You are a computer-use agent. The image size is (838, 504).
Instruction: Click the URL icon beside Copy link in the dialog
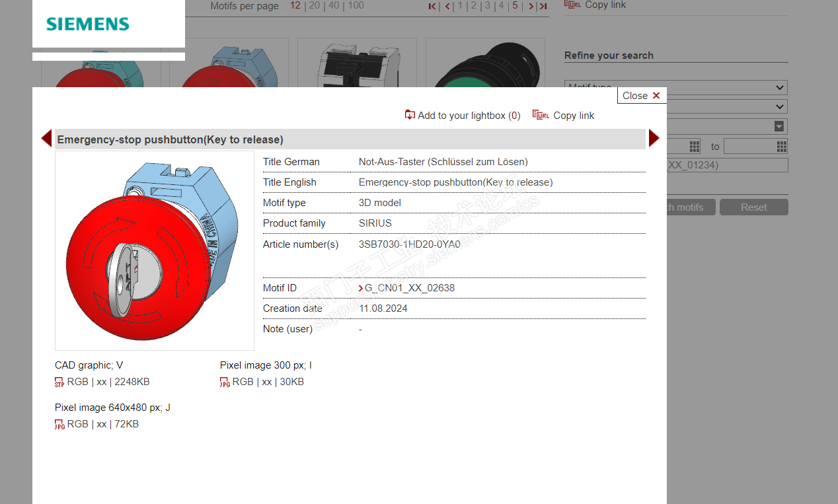point(541,115)
